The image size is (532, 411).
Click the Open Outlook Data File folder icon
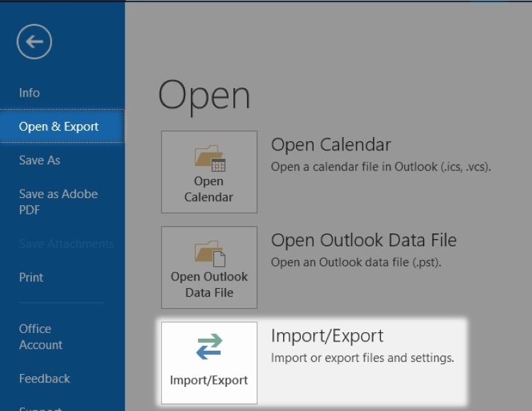210,253
